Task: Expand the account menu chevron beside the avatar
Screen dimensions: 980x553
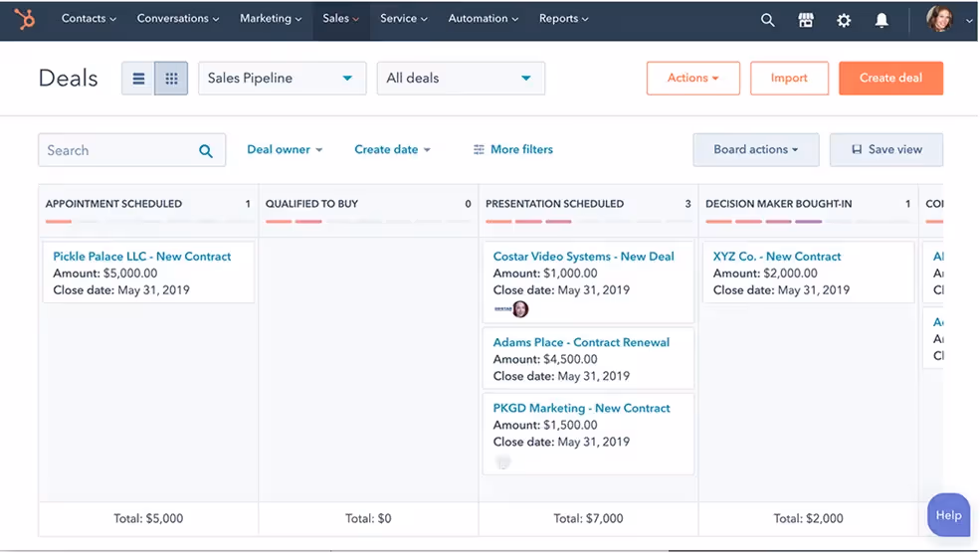Action: pyautogui.click(x=969, y=20)
